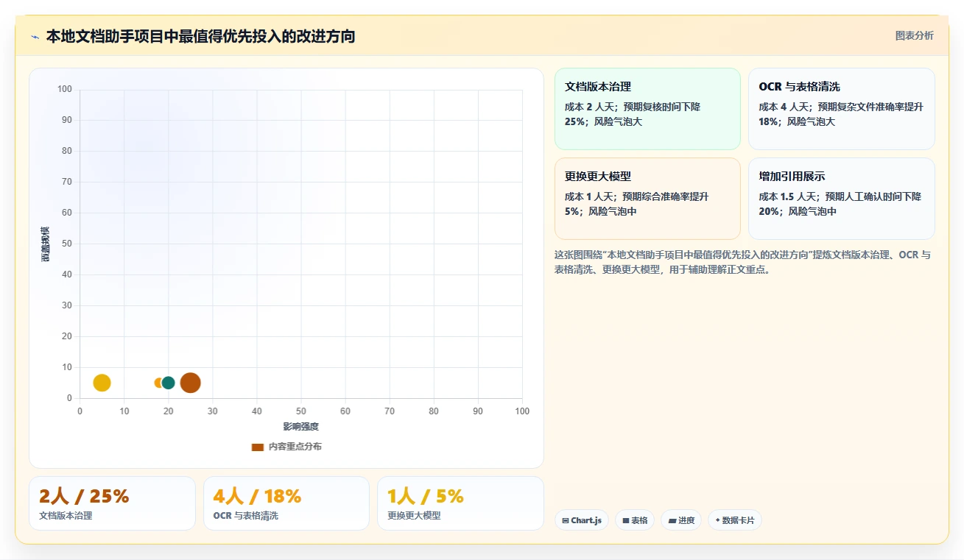The width and height of the screenshot is (964, 560).
Task: Click the small orange bubble behind the teal one
Action: tap(158, 383)
